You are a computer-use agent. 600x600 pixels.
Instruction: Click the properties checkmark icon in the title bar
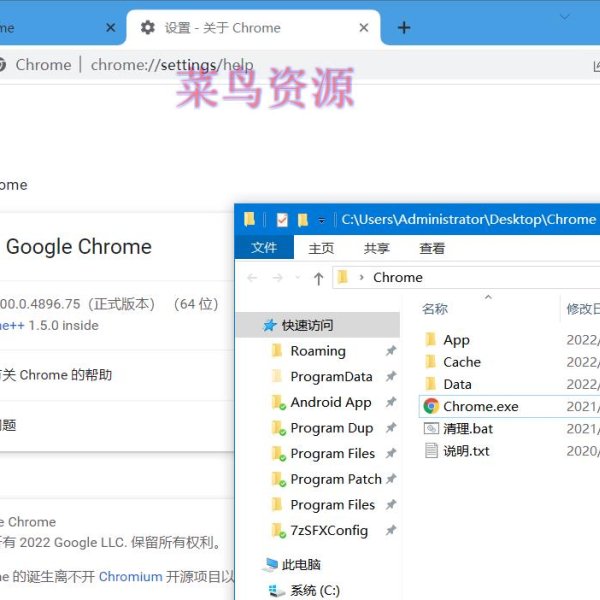coord(282,220)
